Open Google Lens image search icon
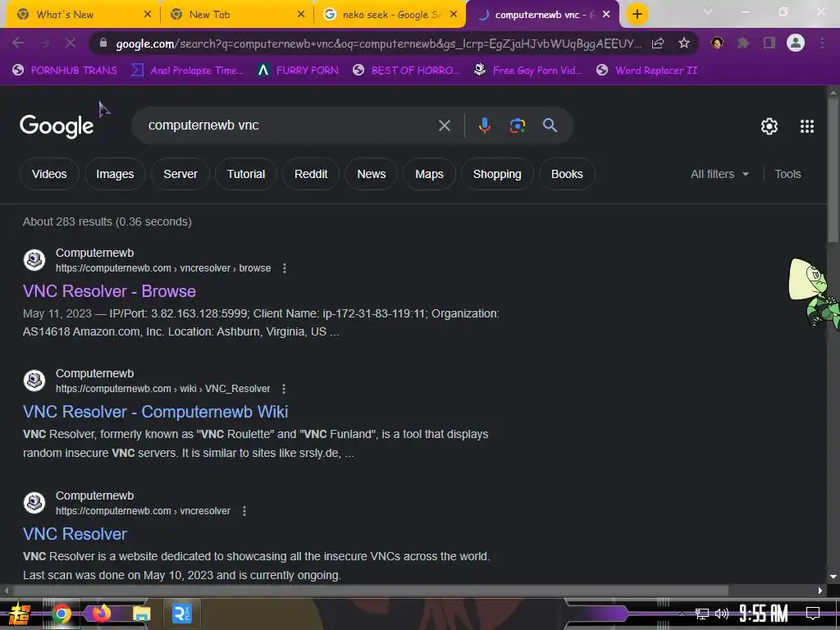Viewport: 840px width, 630px height. pos(517,126)
